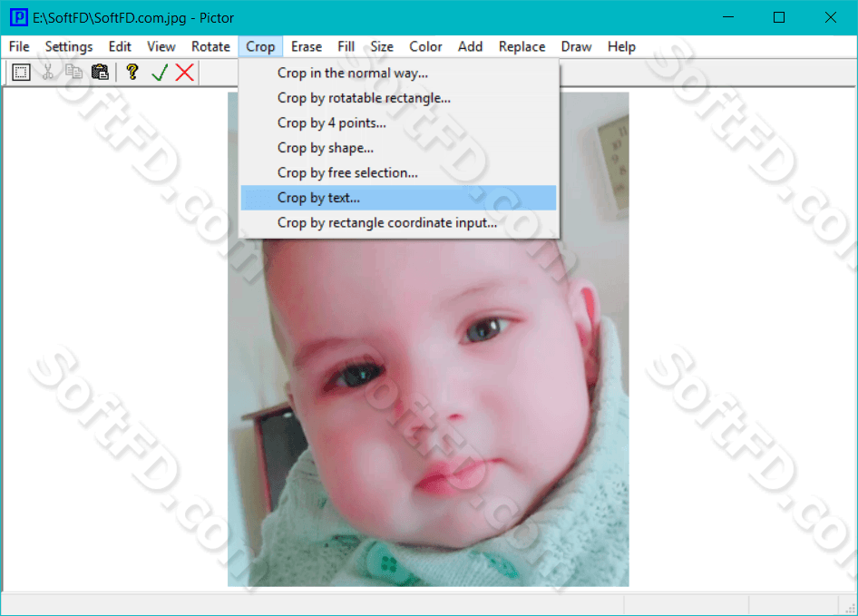Pick Crop by free selection
858x616 pixels.
click(398, 172)
